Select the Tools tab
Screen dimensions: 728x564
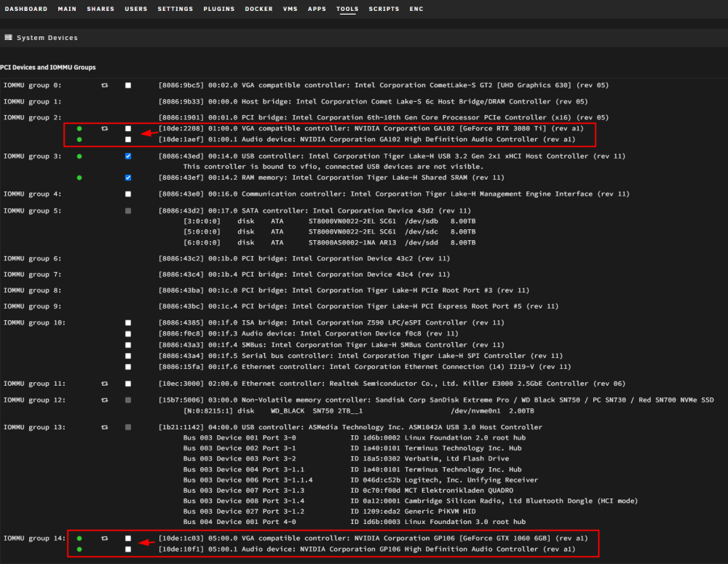tap(347, 9)
